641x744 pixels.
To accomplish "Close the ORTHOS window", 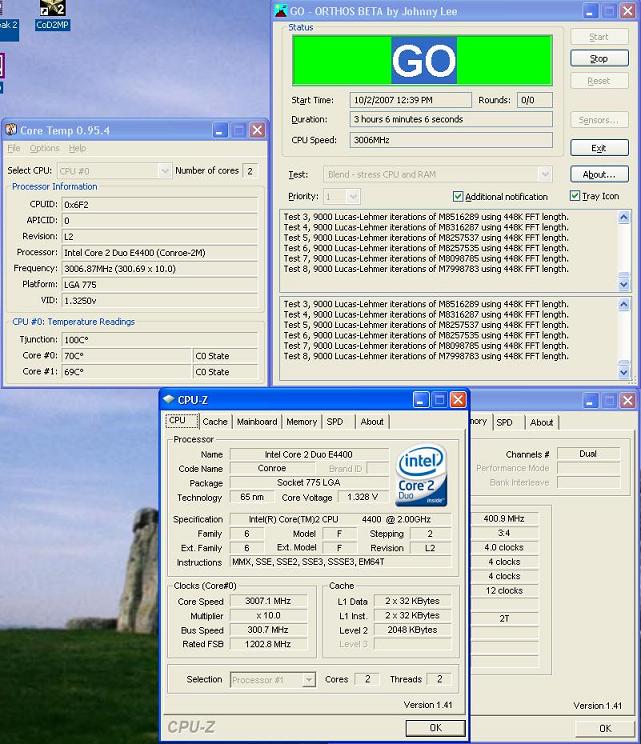I will tap(628, 11).
